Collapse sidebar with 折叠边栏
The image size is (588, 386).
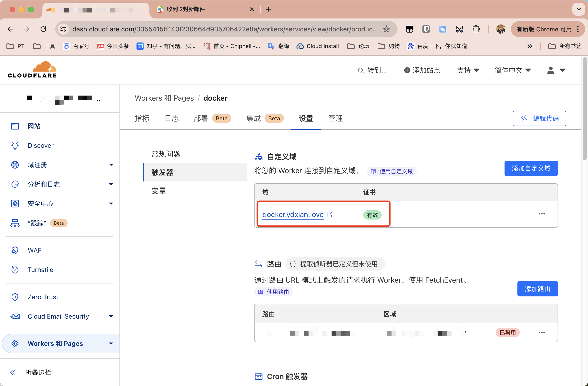click(x=30, y=372)
